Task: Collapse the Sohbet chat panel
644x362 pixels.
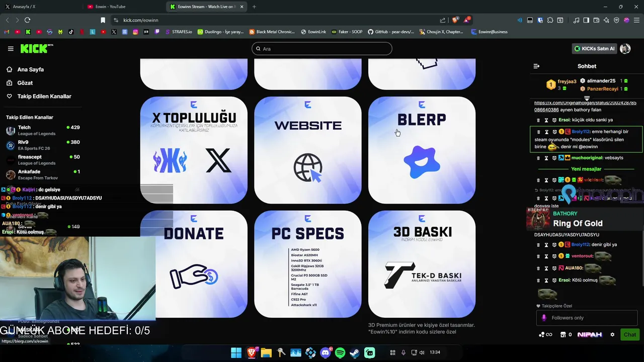Action: [x=536, y=66]
